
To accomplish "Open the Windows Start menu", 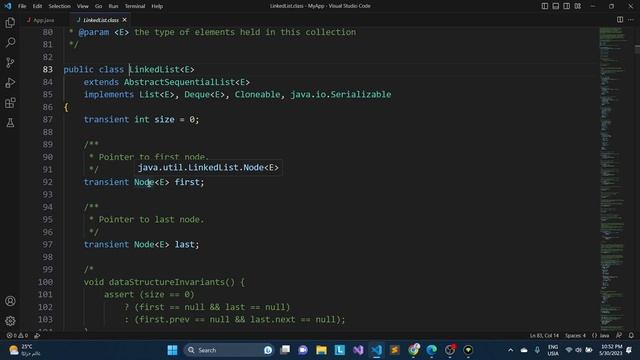I will click(x=173, y=350).
